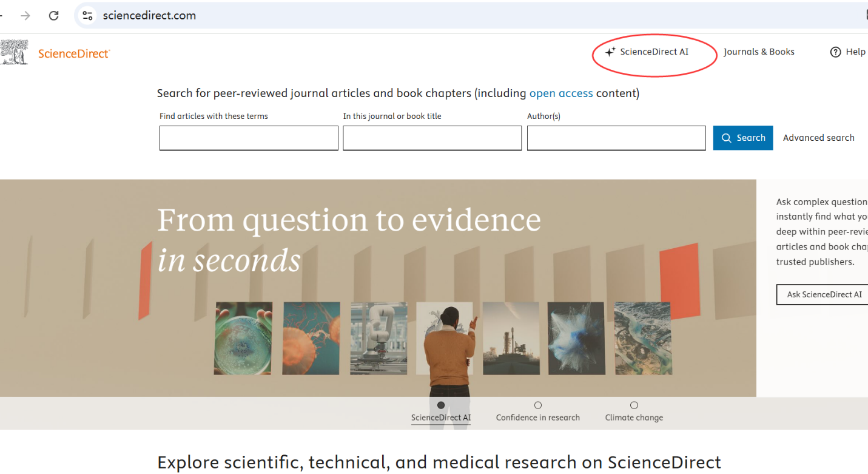Click the magnifier icon on Search button
The image size is (868, 474).
tap(726, 138)
